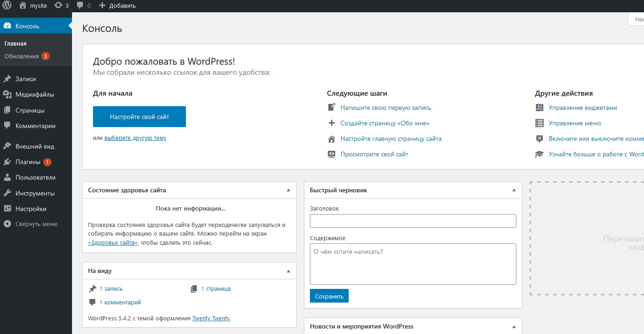Click the Инструменты tools icon
644x334 pixels.
click(8, 193)
